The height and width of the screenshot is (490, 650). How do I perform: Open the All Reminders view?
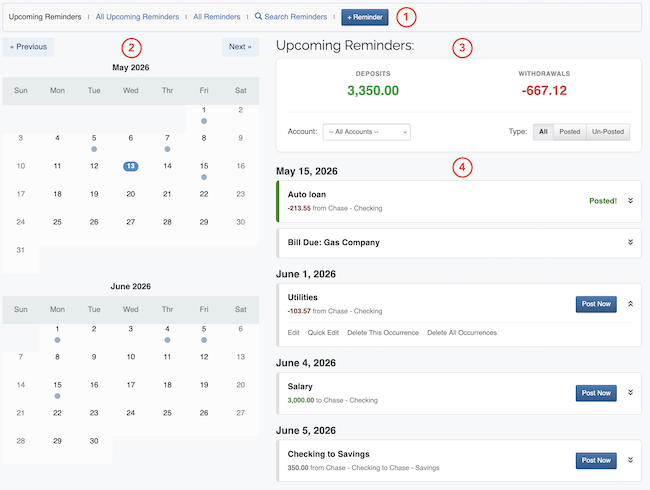point(216,17)
